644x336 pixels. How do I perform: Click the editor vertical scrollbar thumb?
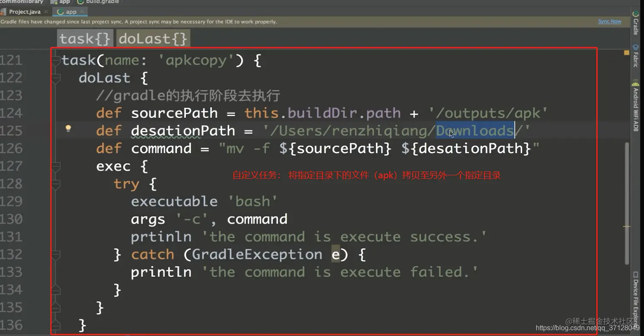(627, 203)
